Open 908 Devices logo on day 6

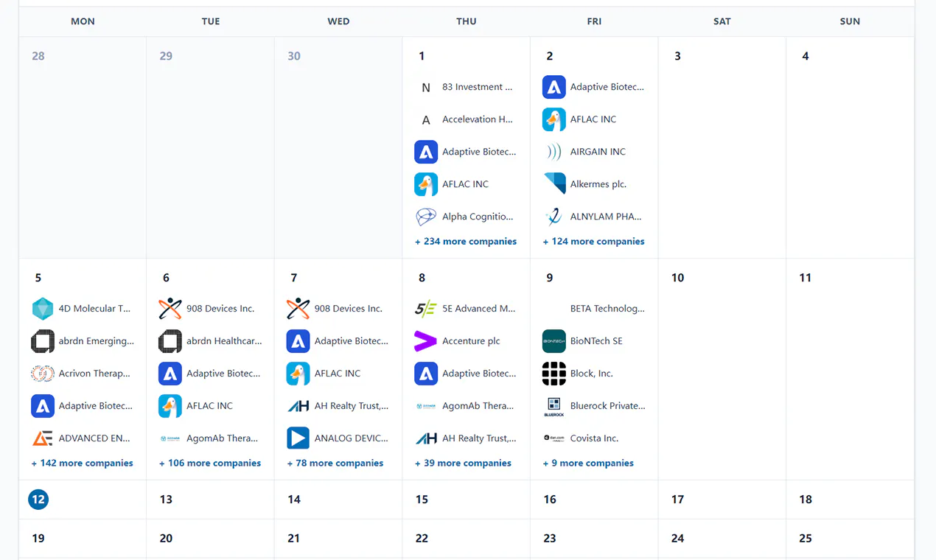170,309
